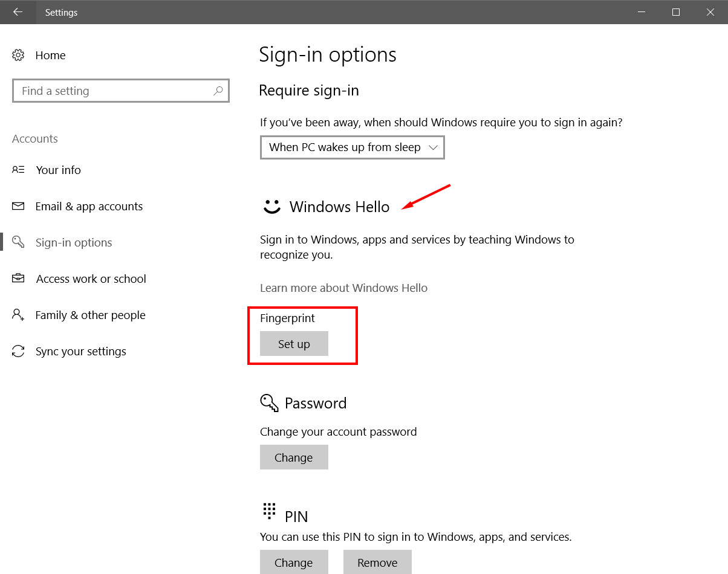Click 'Change your account password' text
Viewport: 728px width, 574px height.
coord(338,432)
